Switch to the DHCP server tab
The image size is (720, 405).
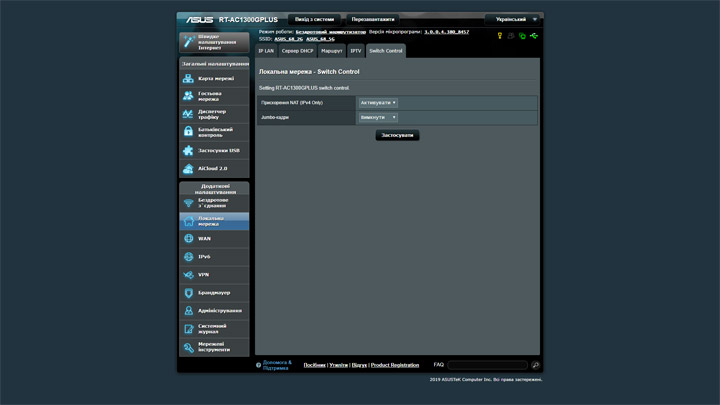(297, 51)
